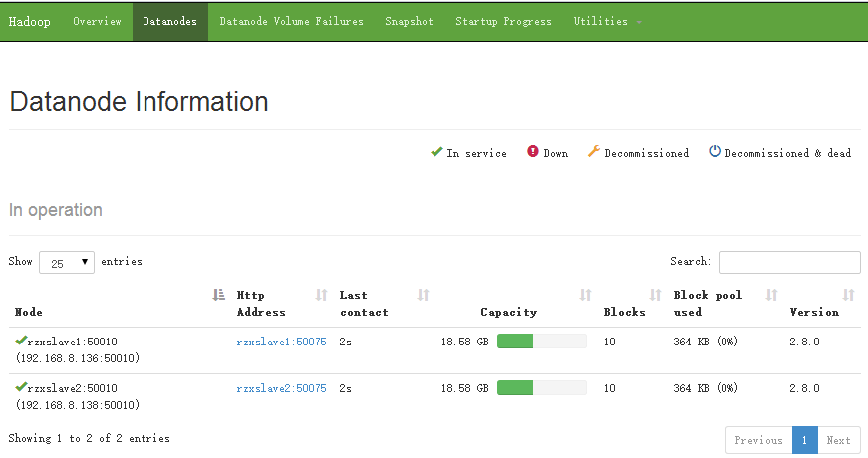Sort by Version column sort icon
This screenshot has height=458, width=868.
[848, 295]
